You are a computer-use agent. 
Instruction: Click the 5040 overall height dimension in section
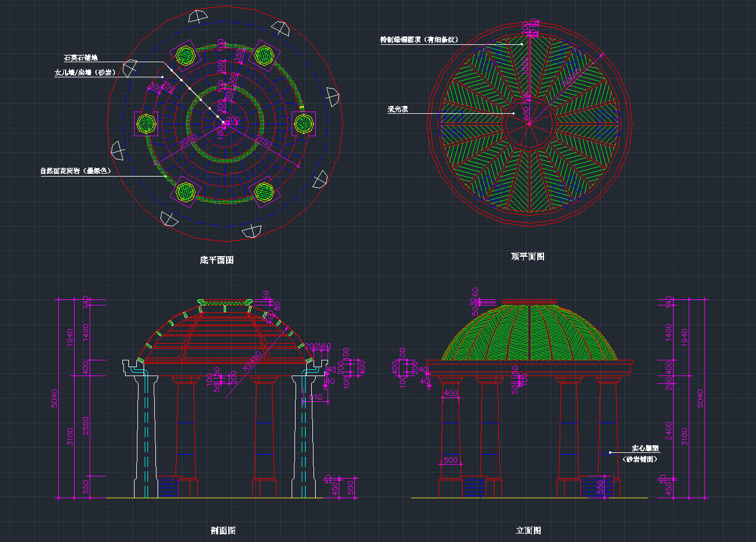point(55,398)
